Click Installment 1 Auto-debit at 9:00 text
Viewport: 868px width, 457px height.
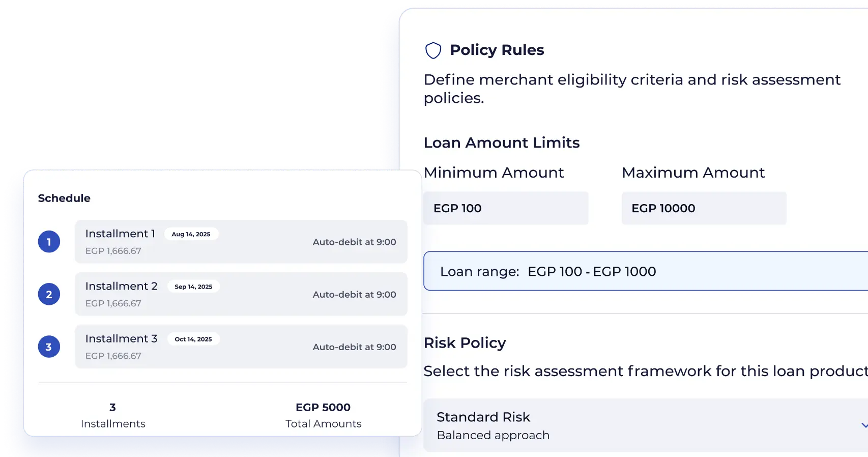(354, 242)
